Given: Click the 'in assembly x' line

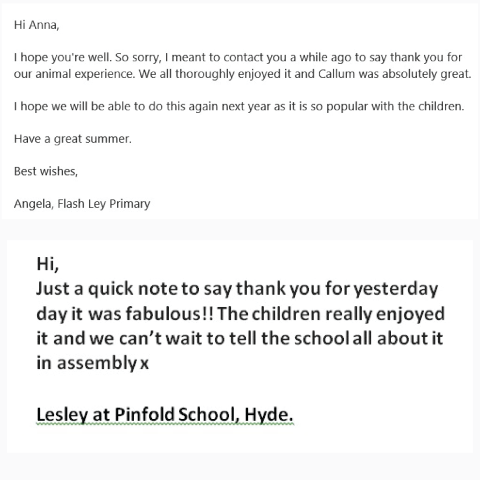Looking at the screenshot, I should click(x=92, y=363).
